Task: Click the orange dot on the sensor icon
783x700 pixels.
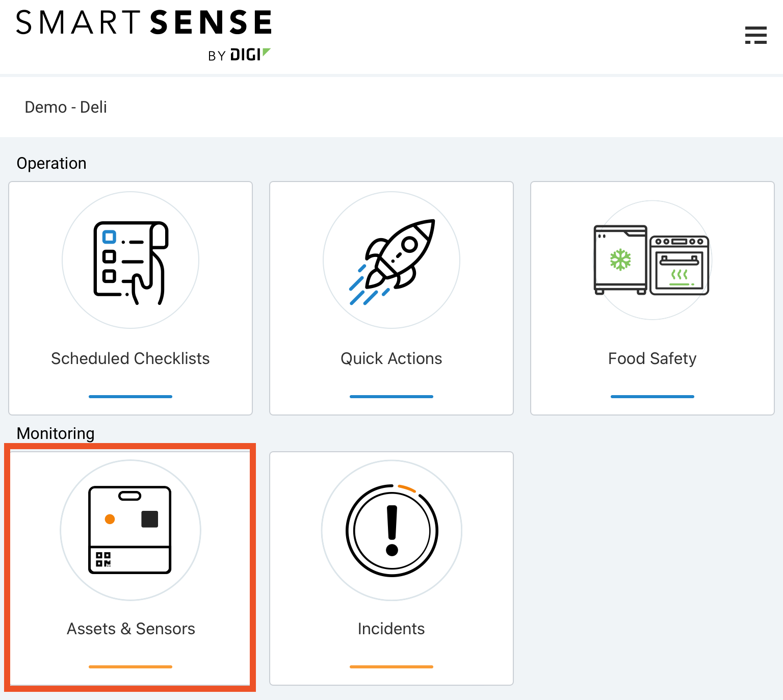Action: coord(110,520)
